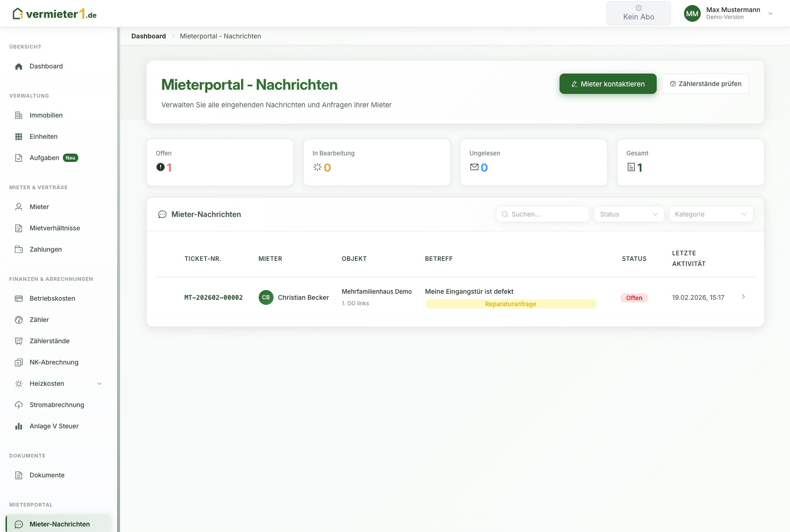Open the search field in Mieter-Nachrichten

click(x=542, y=214)
